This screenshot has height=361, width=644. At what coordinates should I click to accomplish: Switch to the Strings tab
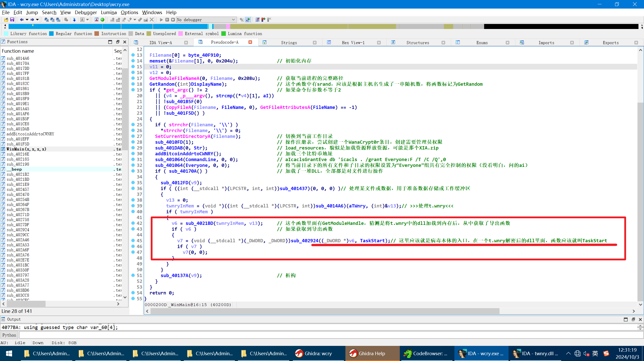coord(289,43)
